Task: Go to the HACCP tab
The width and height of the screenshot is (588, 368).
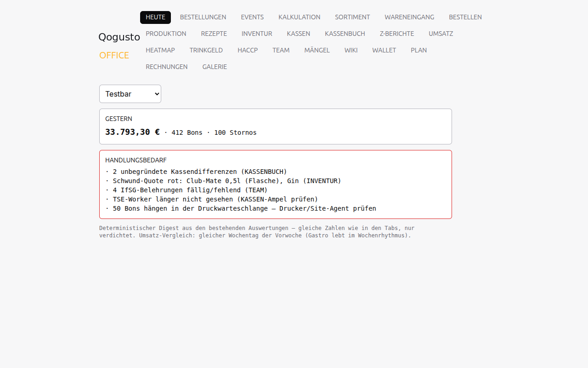Action: click(x=248, y=50)
